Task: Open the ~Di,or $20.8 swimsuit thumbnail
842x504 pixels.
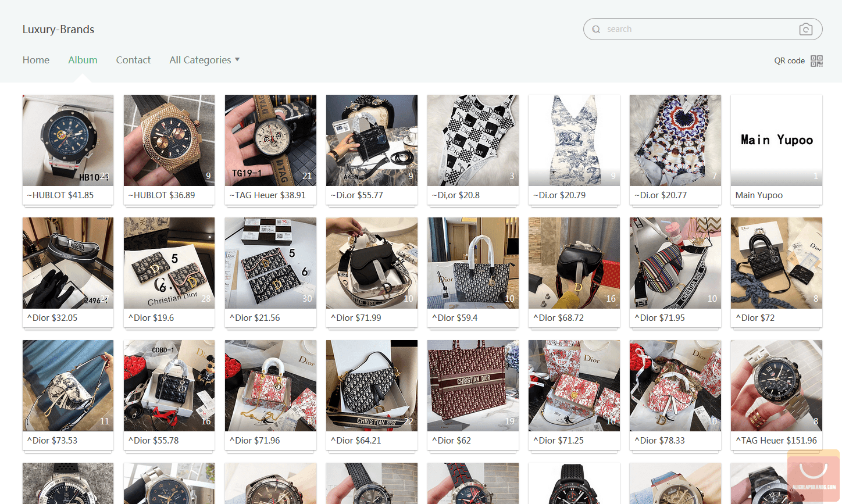Action: [473, 140]
